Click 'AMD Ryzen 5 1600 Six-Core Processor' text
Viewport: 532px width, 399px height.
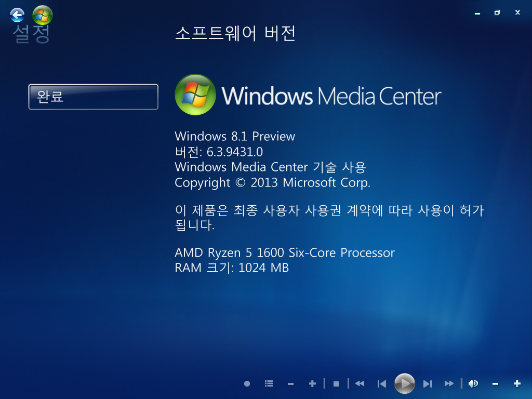click(285, 253)
